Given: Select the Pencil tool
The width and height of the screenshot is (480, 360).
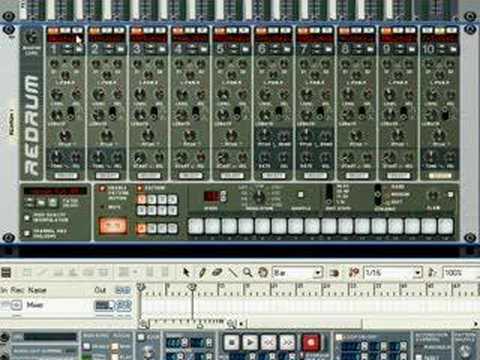Looking at the screenshot, I should tap(202, 272).
